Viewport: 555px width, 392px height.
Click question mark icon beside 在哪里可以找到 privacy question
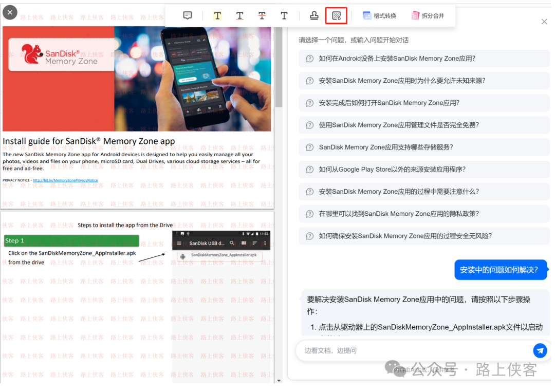coord(310,214)
